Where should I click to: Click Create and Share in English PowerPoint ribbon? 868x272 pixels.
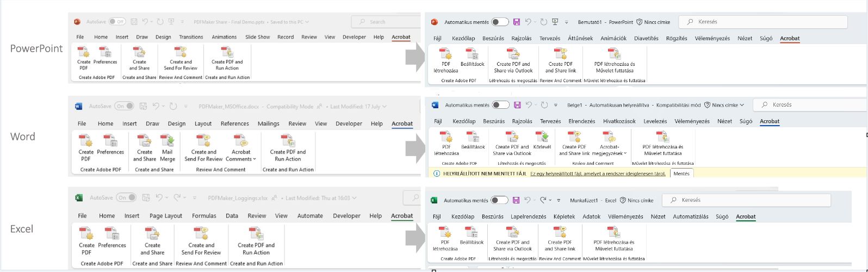click(139, 58)
